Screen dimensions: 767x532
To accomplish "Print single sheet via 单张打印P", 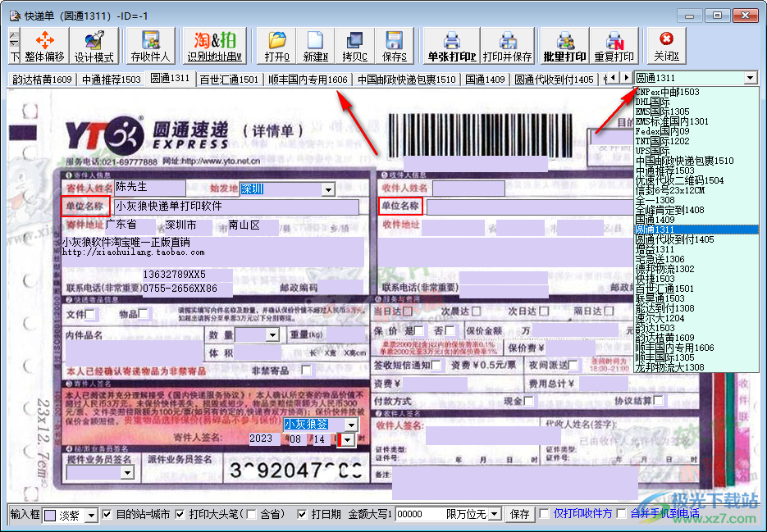I will (x=452, y=45).
